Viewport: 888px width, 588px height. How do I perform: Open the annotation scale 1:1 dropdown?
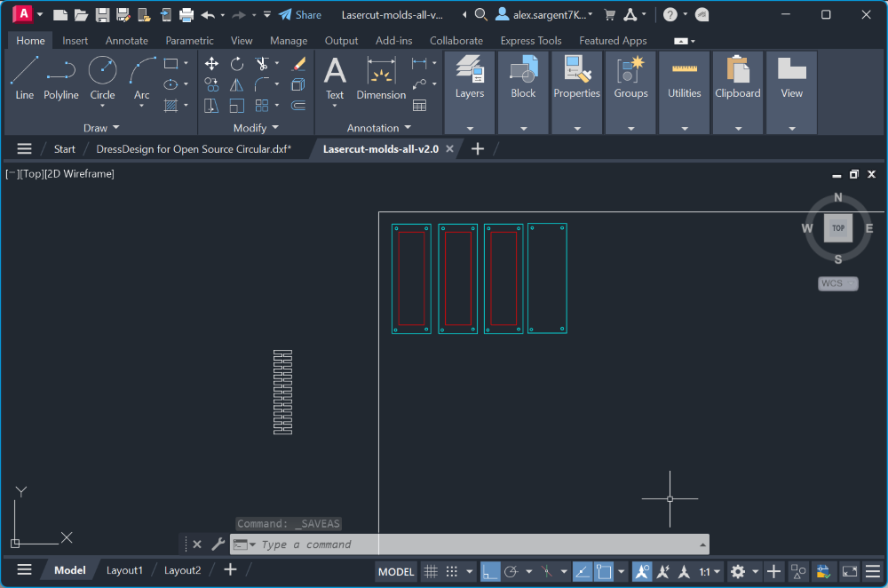coord(709,571)
